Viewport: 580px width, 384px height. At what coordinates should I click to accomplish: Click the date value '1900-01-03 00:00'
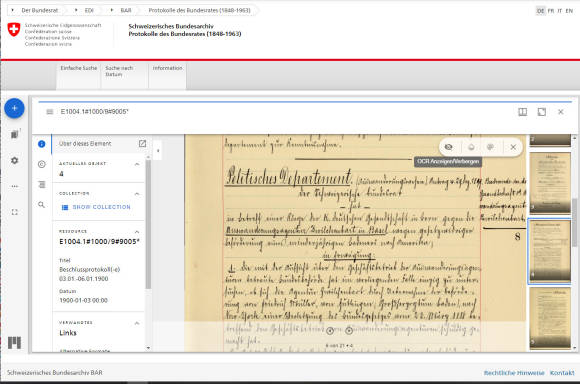tap(83, 300)
